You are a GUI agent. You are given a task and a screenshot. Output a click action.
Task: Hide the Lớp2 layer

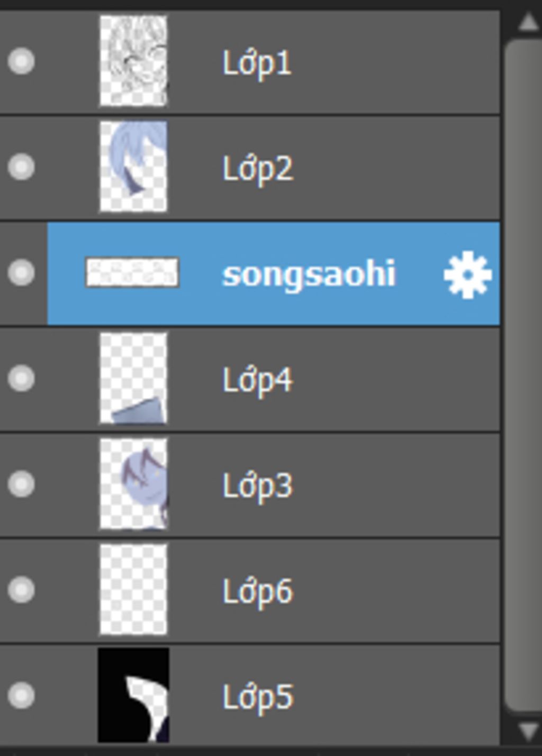22,167
